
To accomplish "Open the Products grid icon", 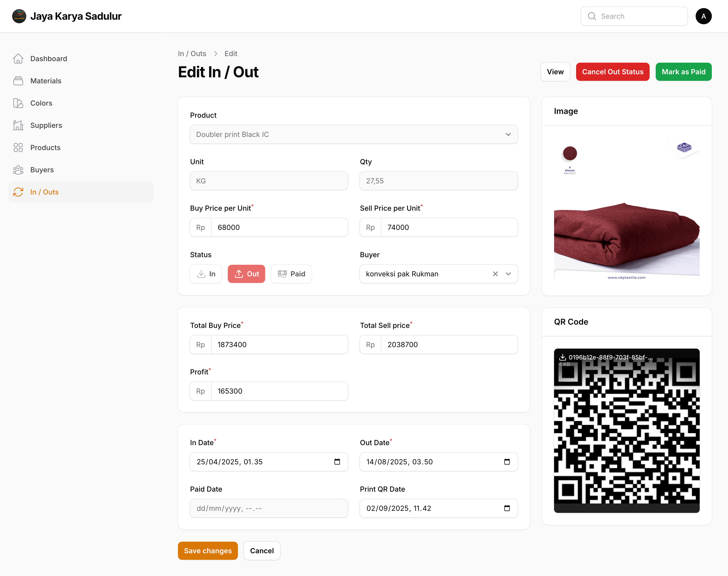I will pyautogui.click(x=18, y=147).
